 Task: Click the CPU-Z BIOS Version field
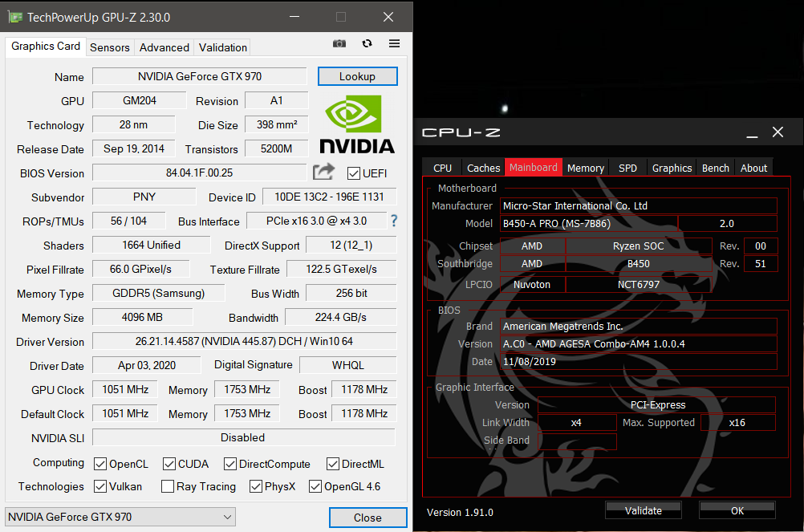tap(639, 343)
